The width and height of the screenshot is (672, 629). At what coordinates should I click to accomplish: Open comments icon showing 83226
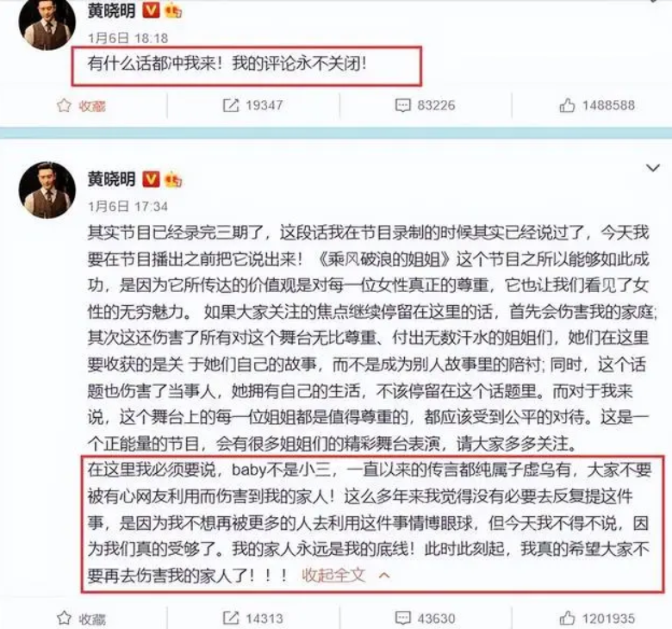click(x=402, y=105)
